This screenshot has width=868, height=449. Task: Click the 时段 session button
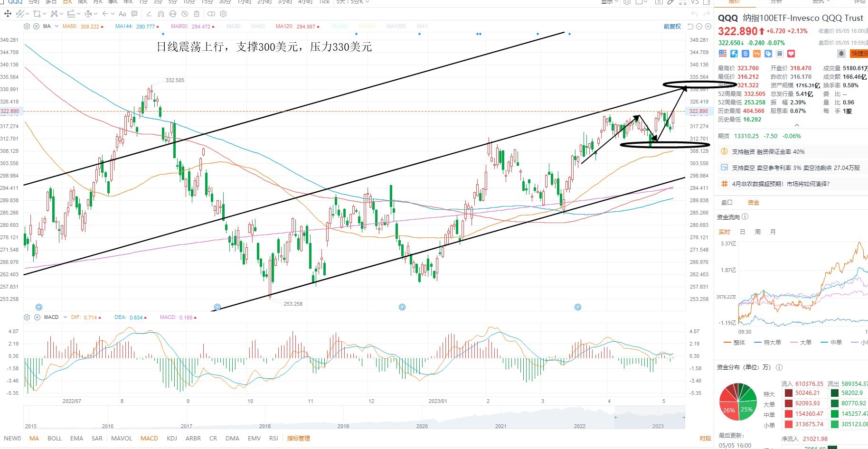click(x=705, y=438)
